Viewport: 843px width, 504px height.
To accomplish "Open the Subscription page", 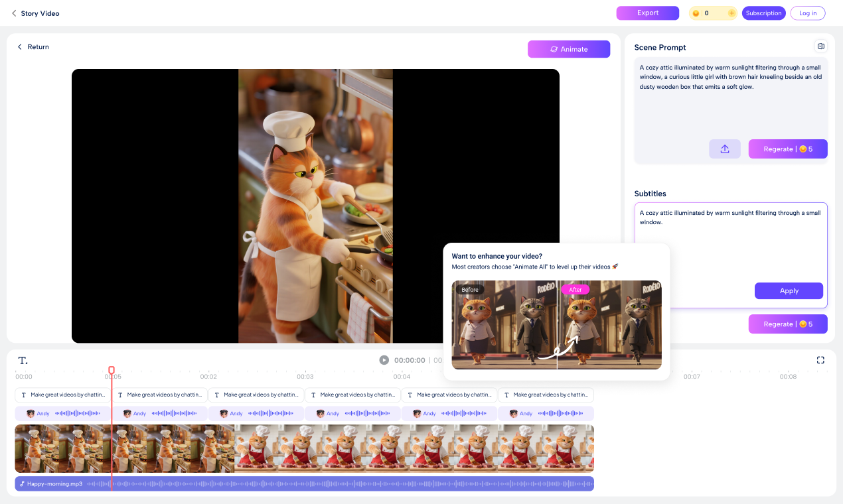I will coord(763,13).
